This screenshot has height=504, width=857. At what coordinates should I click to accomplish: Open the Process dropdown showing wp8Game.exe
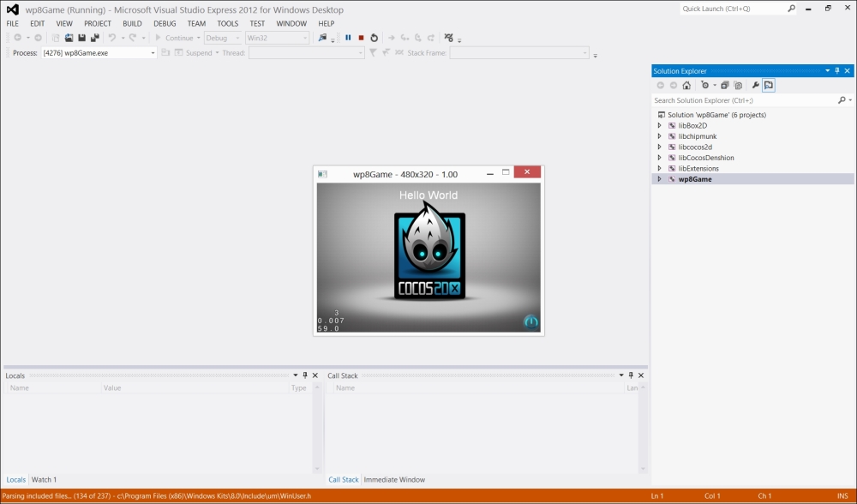tap(99, 53)
